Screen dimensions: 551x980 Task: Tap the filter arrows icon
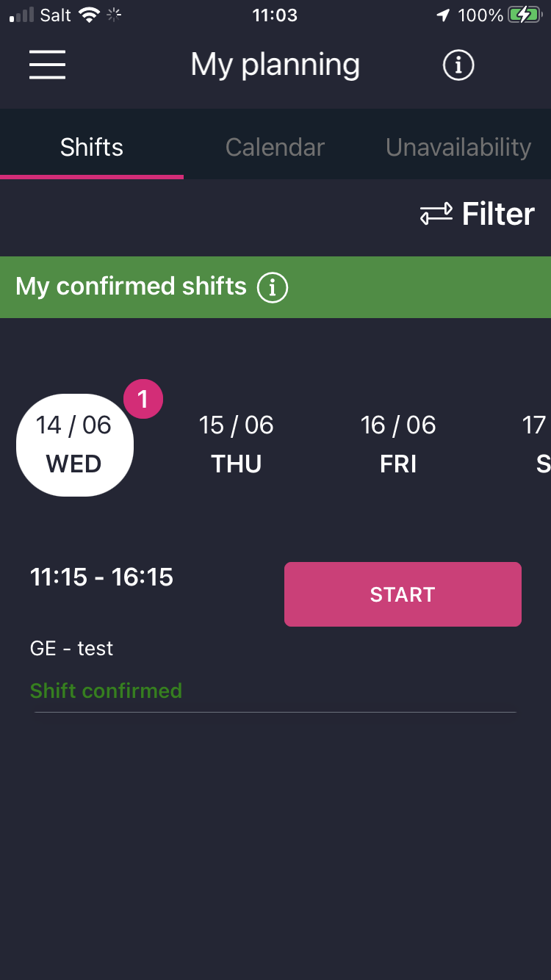click(x=436, y=215)
